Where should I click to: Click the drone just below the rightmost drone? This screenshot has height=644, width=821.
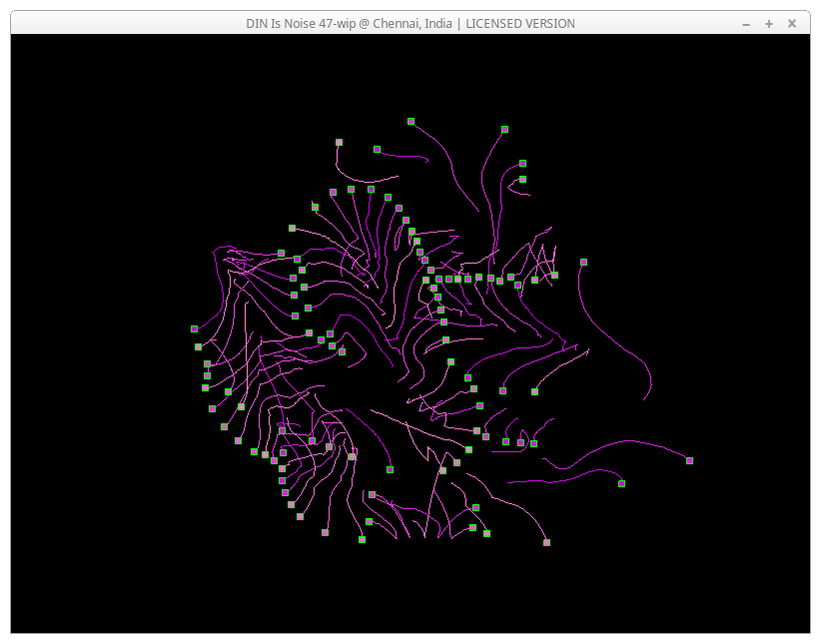(x=621, y=483)
